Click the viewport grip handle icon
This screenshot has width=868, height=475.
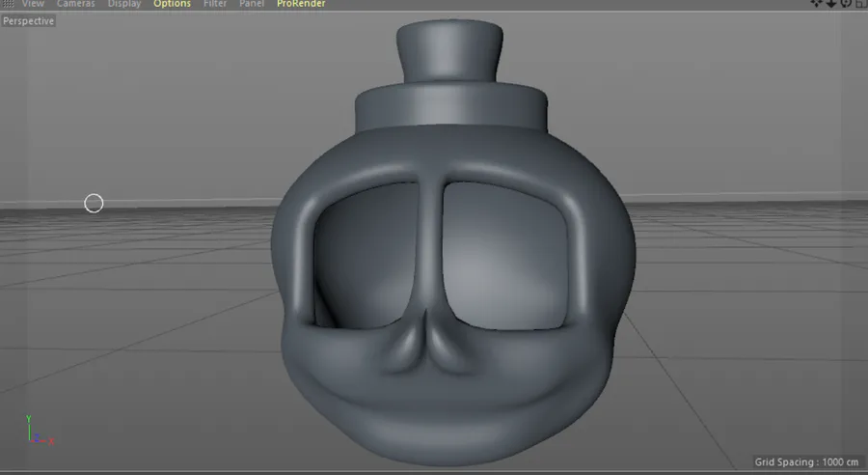tap(8, 3)
